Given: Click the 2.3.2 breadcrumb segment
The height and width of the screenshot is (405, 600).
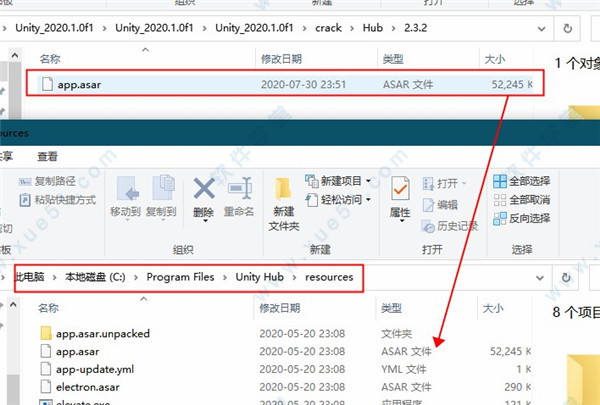Looking at the screenshot, I should coord(416,28).
